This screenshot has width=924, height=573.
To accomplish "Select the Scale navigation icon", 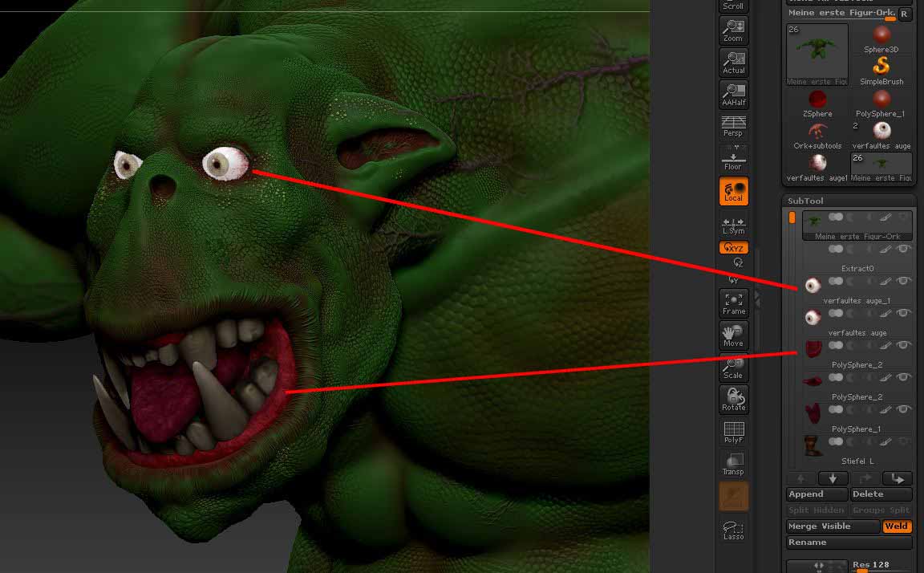I will click(733, 367).
